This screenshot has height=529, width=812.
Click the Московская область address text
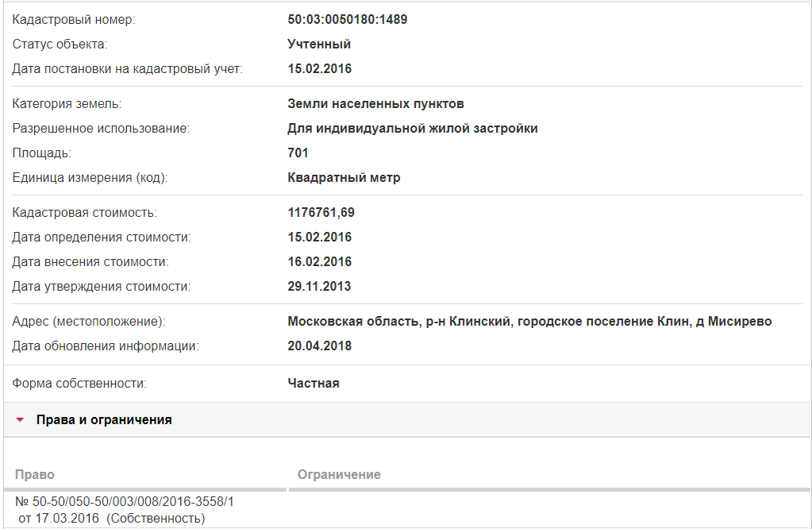point(529,321)
